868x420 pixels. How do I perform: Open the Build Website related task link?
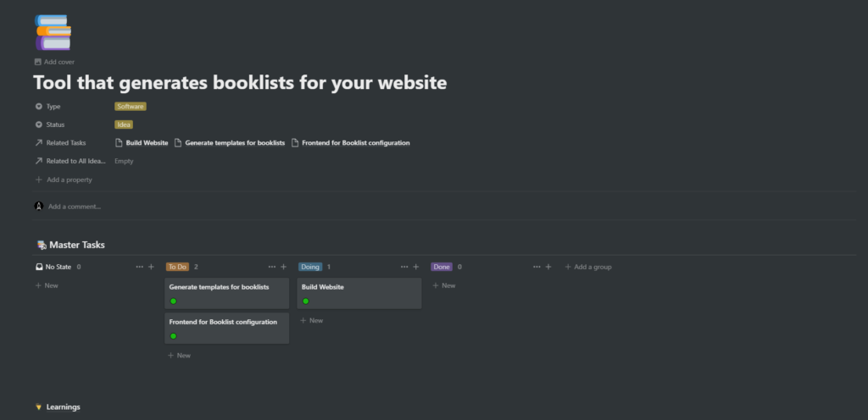click(x=146, y=143)
